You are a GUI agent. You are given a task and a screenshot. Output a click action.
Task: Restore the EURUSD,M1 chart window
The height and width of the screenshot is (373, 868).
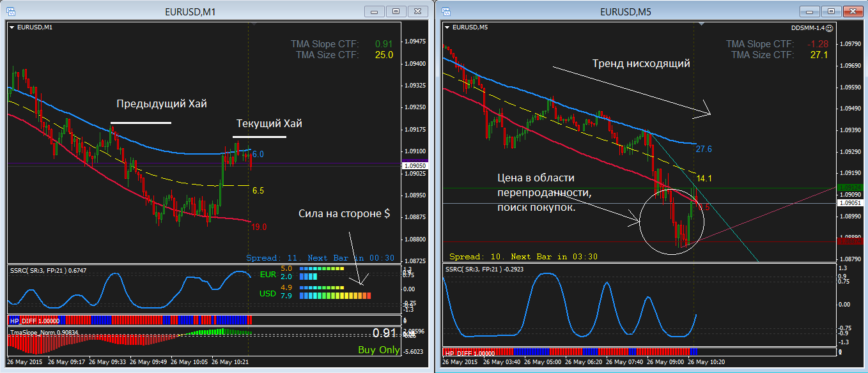tap(396, 11)
